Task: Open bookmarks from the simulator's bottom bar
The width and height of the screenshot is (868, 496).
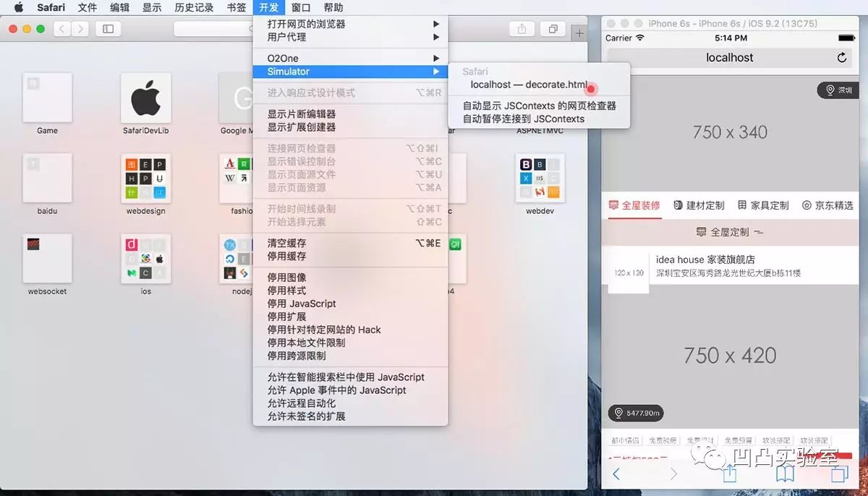Action: point(785,474)
